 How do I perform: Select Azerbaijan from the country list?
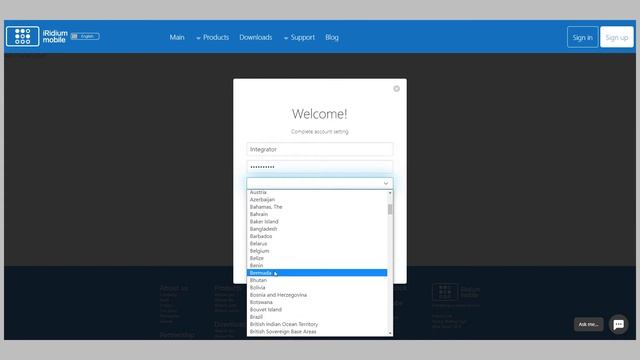317,199
